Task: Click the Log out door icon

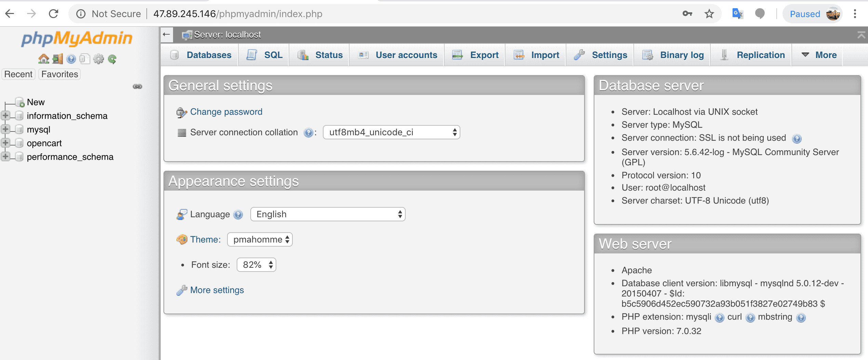Action: point(57,59)
